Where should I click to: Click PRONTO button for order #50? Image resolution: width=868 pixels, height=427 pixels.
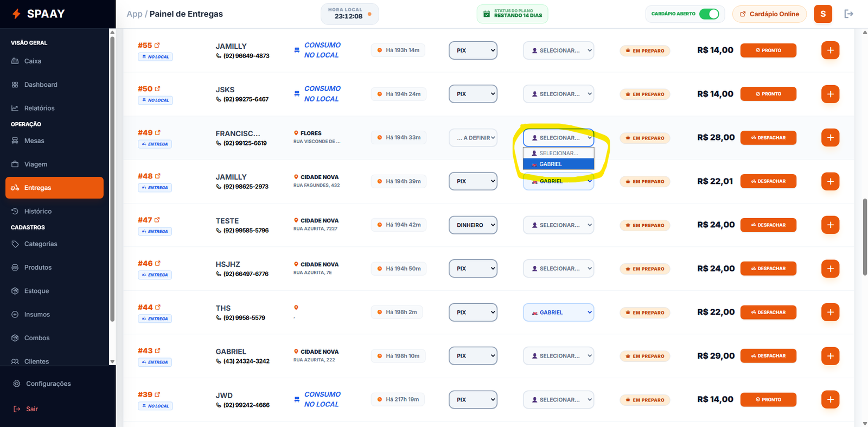768,94
